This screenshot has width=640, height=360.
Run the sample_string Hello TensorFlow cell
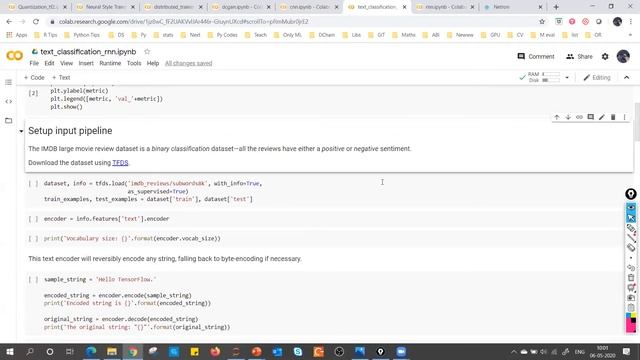tap(33, 280)
